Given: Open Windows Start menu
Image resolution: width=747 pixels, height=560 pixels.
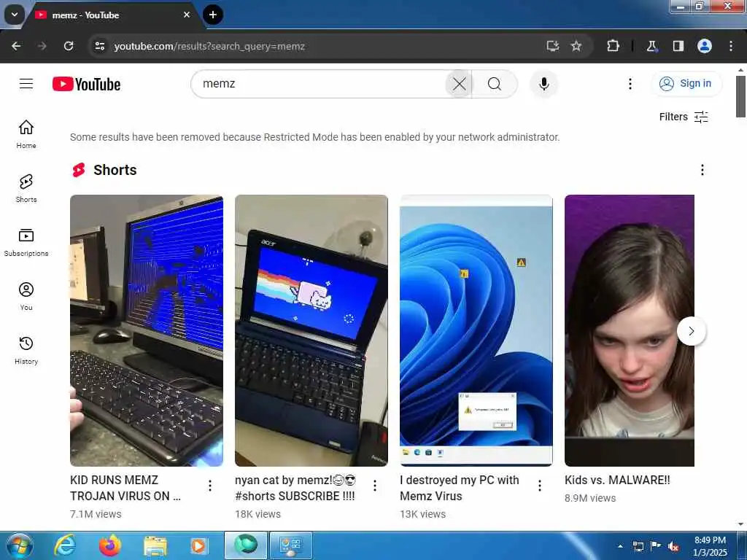Looking at the screenshot, I should point(19,545).
